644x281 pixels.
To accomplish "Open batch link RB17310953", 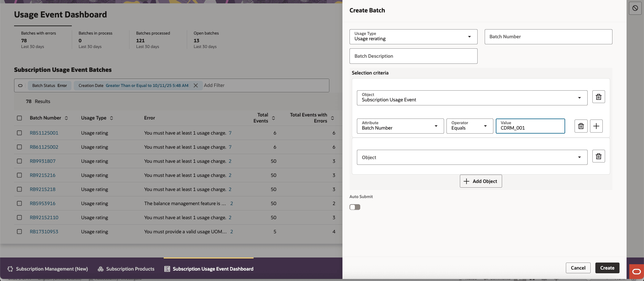I will (x=44, y=232).
